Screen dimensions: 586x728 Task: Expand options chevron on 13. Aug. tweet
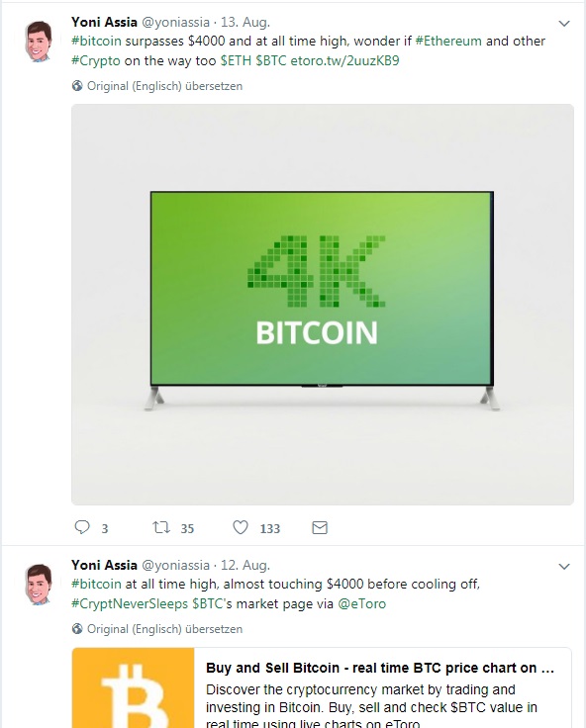564,23
